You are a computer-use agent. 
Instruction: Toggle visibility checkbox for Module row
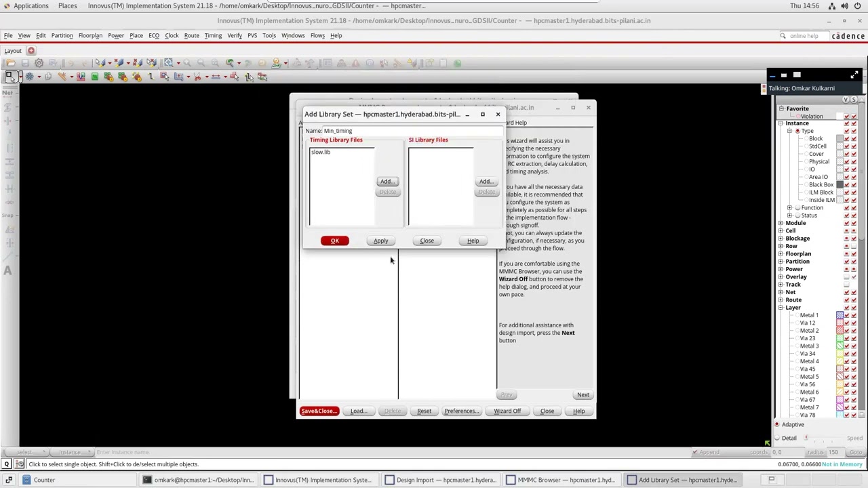pyautogui.click(x=846, y=223)
